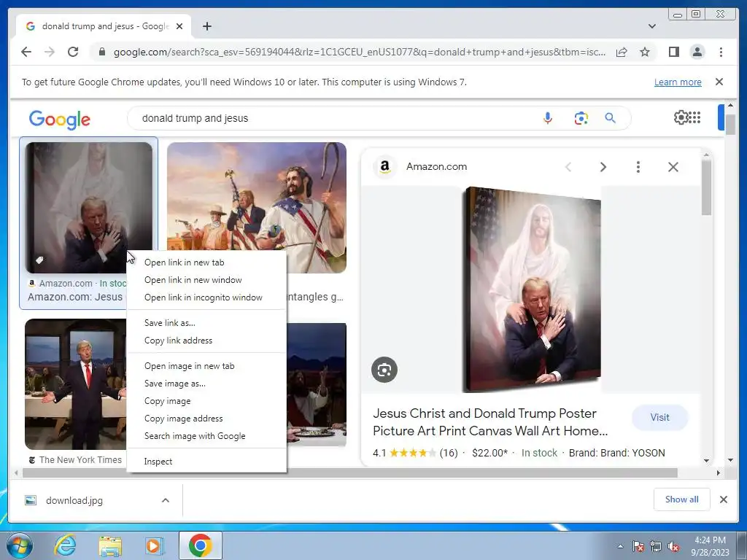This screenshot has height=560, width=747.
Task: Go back to the previous page
Action: (26, 52)
